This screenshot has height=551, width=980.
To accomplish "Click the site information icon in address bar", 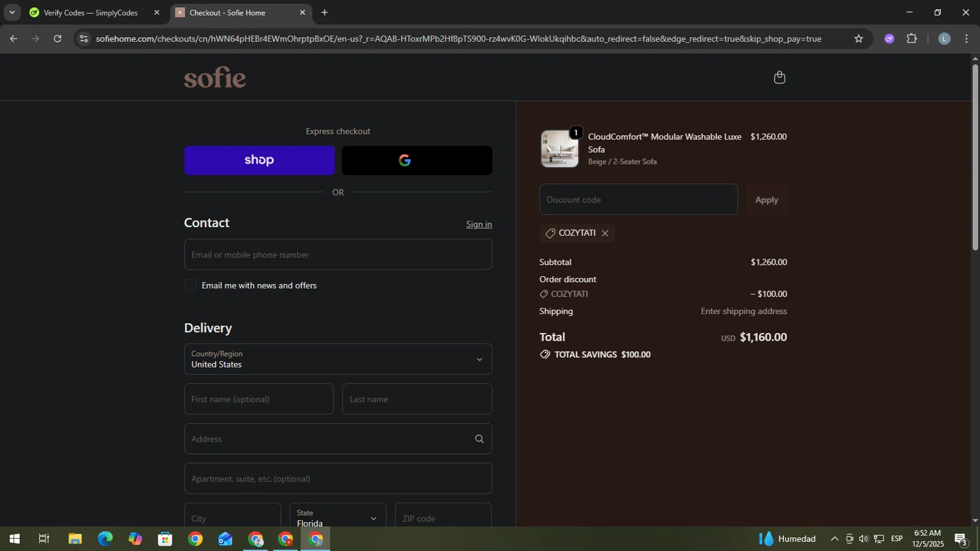I will point(83,39).
